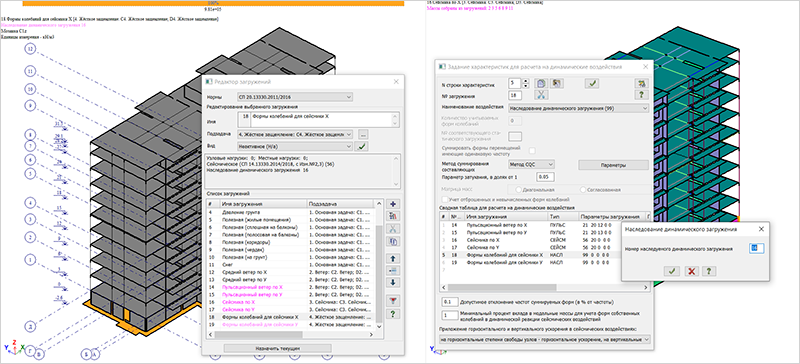Viewport: 800px width, 364px height.
Task: Close the Наследование динамического загружения dialog
Action: point(761,230)
